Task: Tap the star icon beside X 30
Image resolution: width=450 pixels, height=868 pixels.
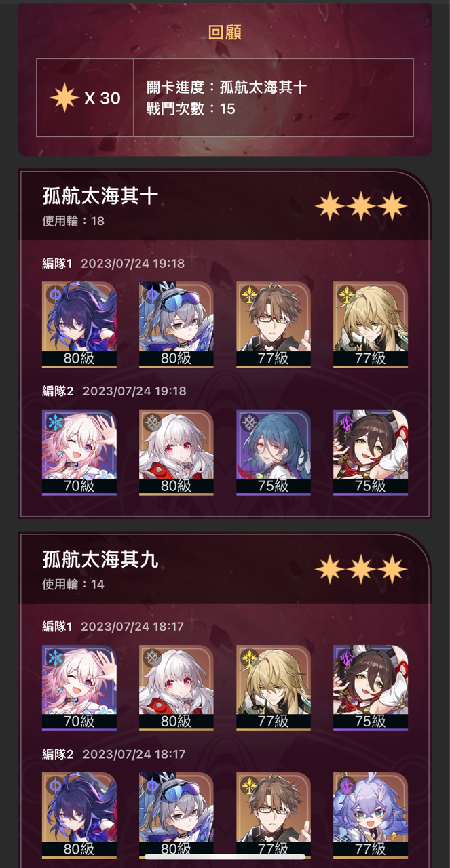Action: click(64, 98)
